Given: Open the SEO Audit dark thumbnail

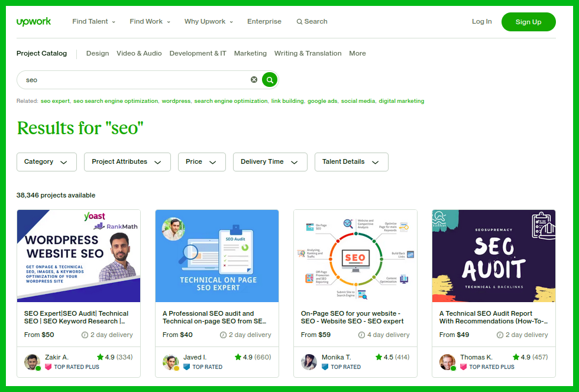Looking at the screenshot, I should [494, 256].
